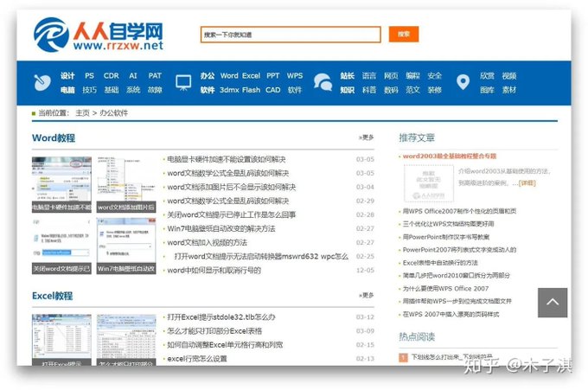588x390 pixels.
Task: Open thumbnail captioned 电脑显卡硬件加速不能
Action: coord(61,184)
